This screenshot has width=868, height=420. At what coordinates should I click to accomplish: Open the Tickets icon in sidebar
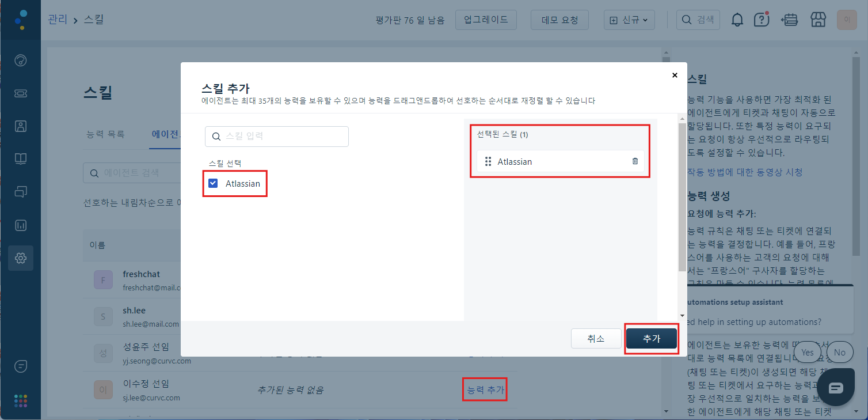(x=21, y=93)
